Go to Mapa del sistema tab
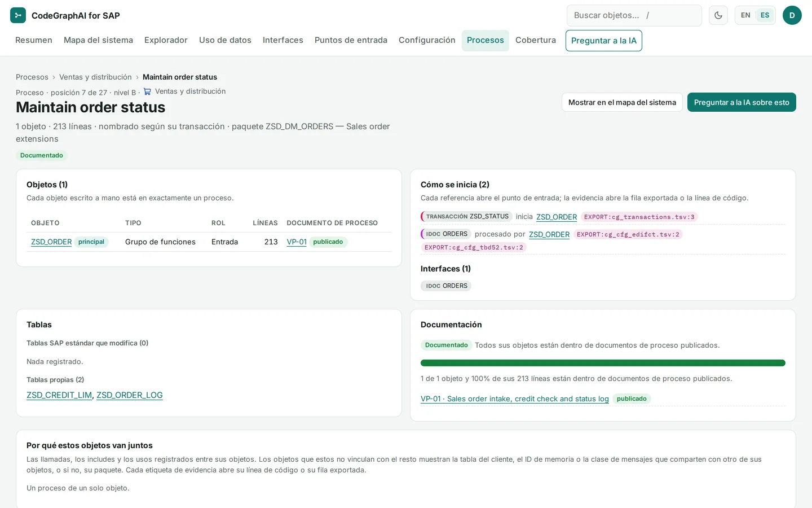The image size is (812, 508). [98, 40]
